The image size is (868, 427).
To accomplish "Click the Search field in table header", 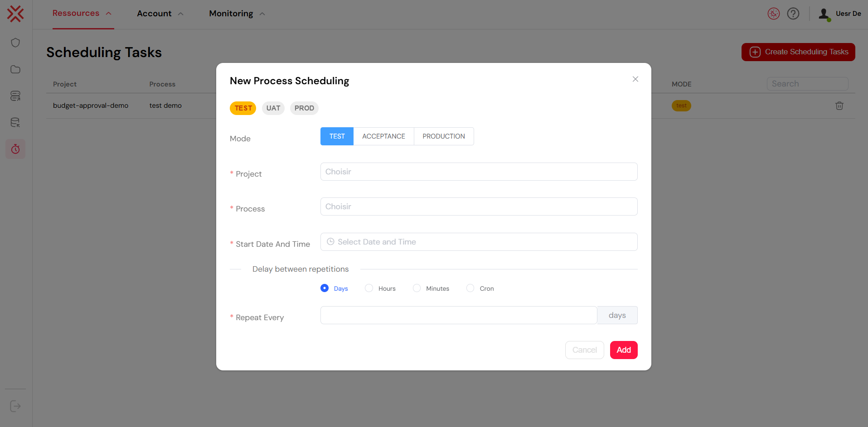I will [x=807, y=84].
